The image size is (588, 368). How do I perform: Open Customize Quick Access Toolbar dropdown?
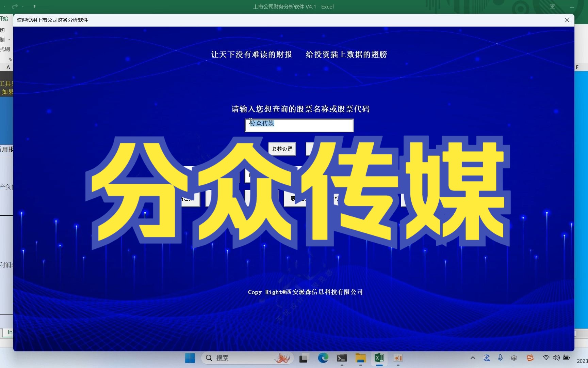tap(34, 6)
